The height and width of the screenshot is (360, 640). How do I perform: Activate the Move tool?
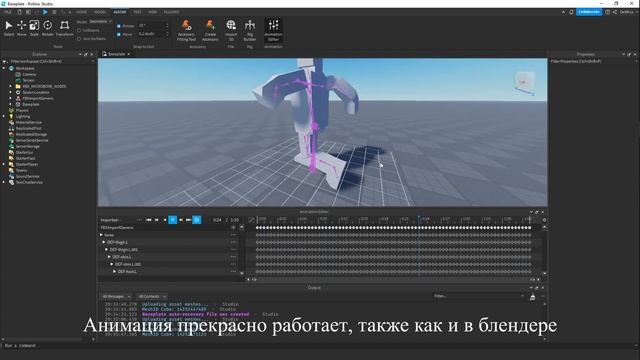point(21,28)
